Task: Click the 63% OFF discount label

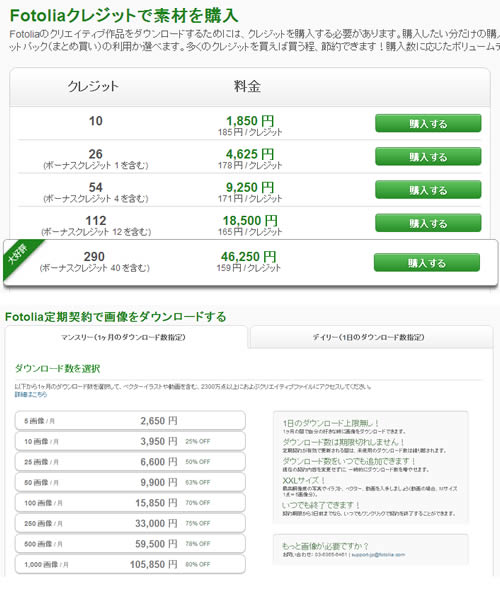Action: point(198,482)
